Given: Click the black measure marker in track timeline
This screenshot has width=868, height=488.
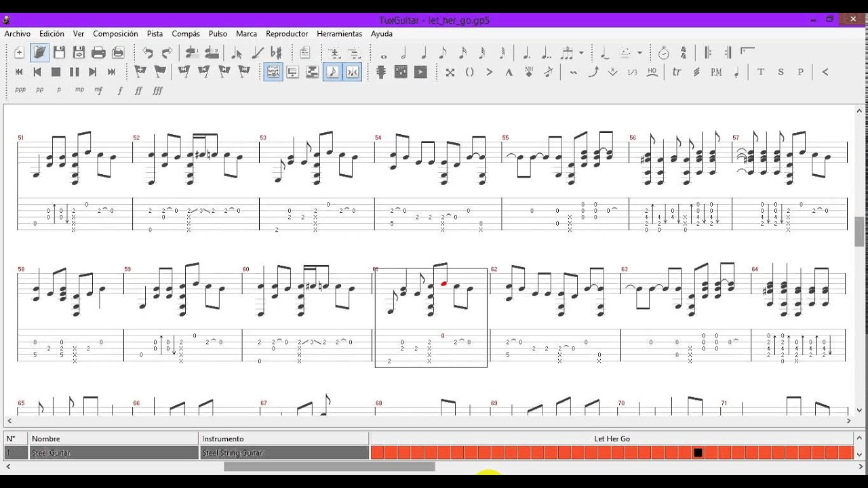Looking at the screenshot, I should click(x=698, y=453).
